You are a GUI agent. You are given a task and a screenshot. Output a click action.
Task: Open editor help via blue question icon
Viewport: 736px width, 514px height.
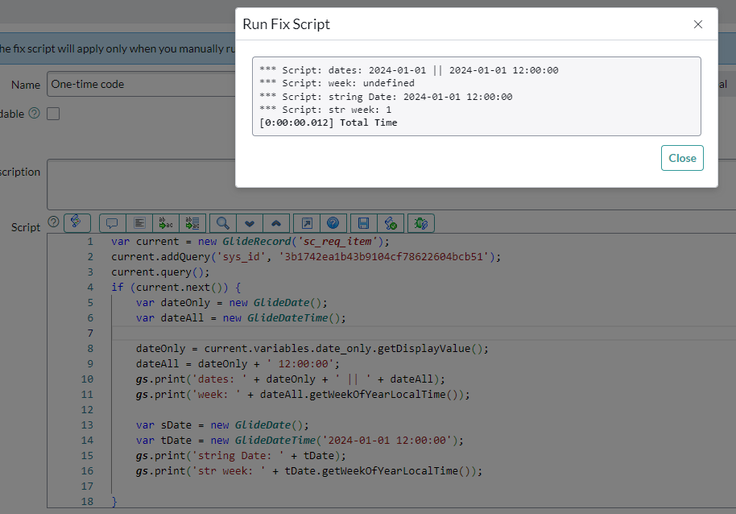(x=333, y=223)
